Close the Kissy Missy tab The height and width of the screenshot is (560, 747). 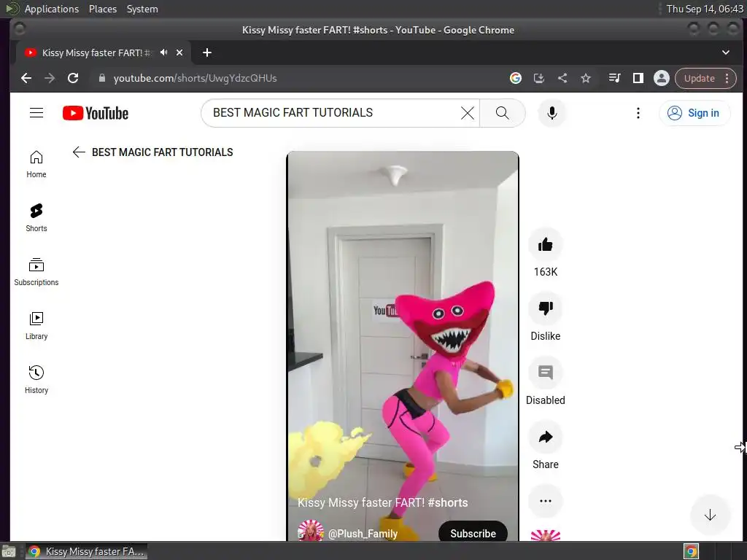click(179, 52)
